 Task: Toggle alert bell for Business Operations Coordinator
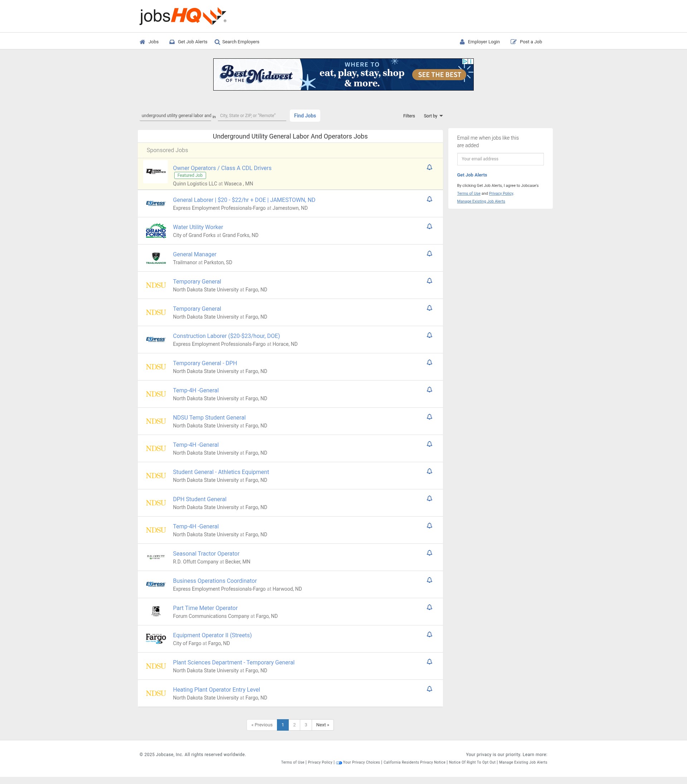429,580
